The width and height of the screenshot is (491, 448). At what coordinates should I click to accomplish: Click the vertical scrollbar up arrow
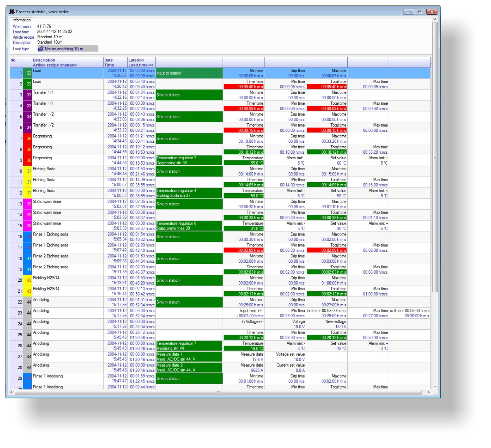[x=435, y=19]
